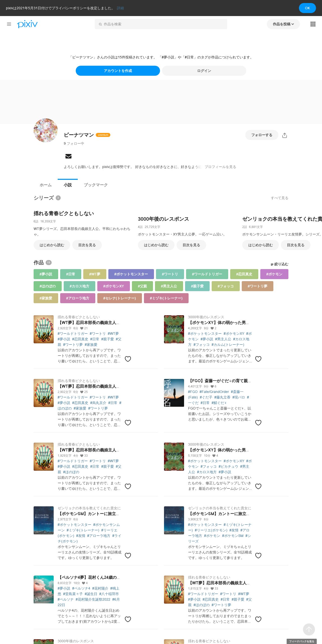Filter by #ミヅキ(トレーナー) tag chip
The image size is (322, 644).
pyautogui.click(x=166, y=298)
